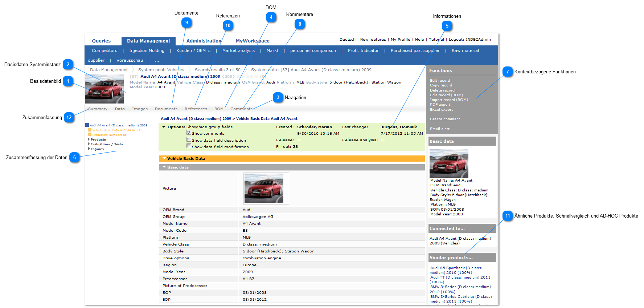Viewport: 644px width, 308px height.
Task: Open the Market analysis submenu item
Action: [x=238, y=50]
